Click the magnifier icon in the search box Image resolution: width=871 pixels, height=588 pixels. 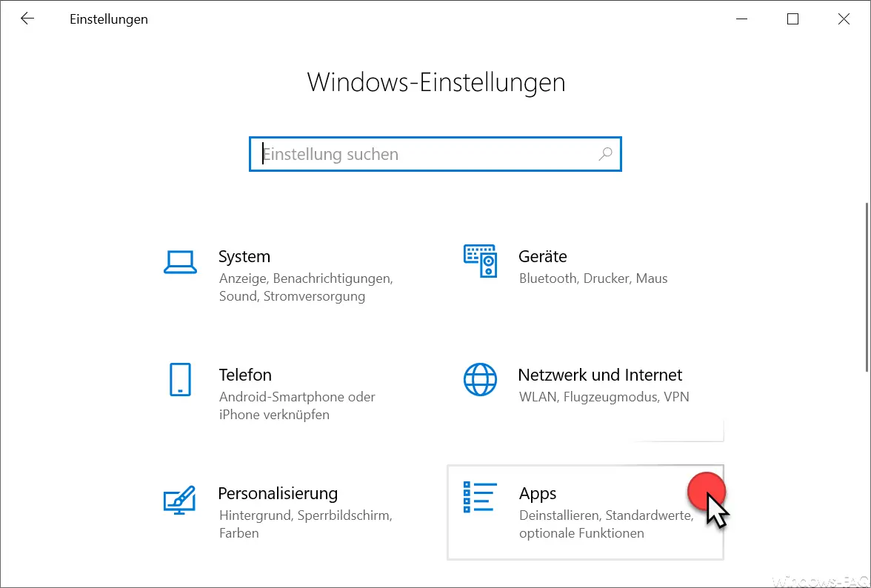coord(606,154)
